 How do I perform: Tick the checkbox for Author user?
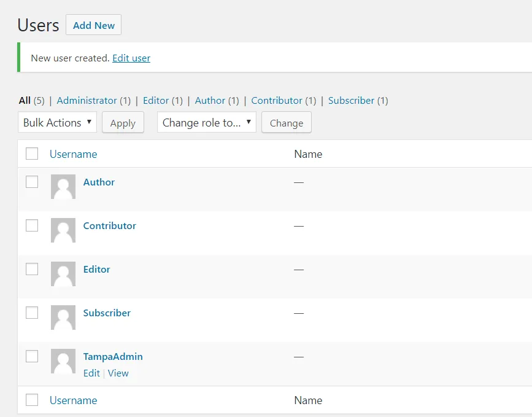[x=32, y=182]
